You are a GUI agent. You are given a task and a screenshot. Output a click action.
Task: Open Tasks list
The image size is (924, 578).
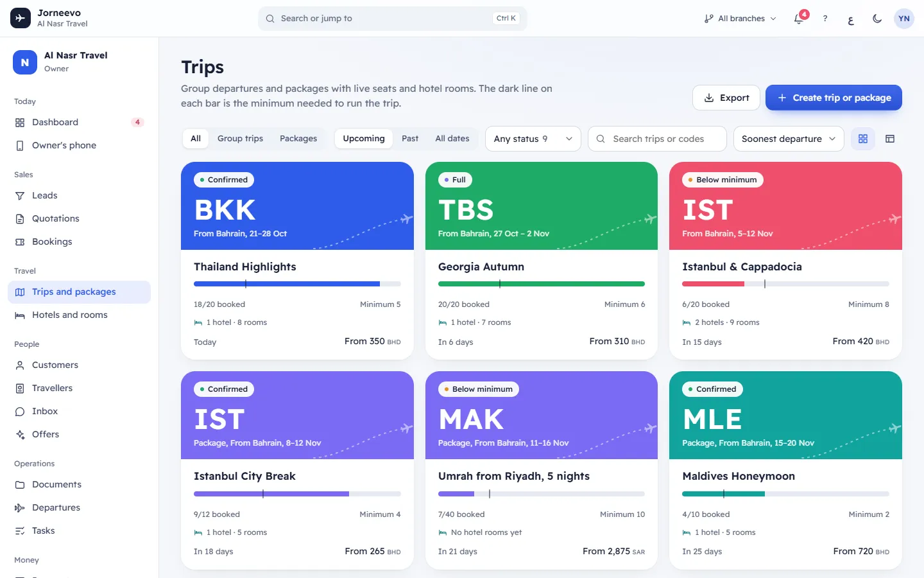point(79,530)
